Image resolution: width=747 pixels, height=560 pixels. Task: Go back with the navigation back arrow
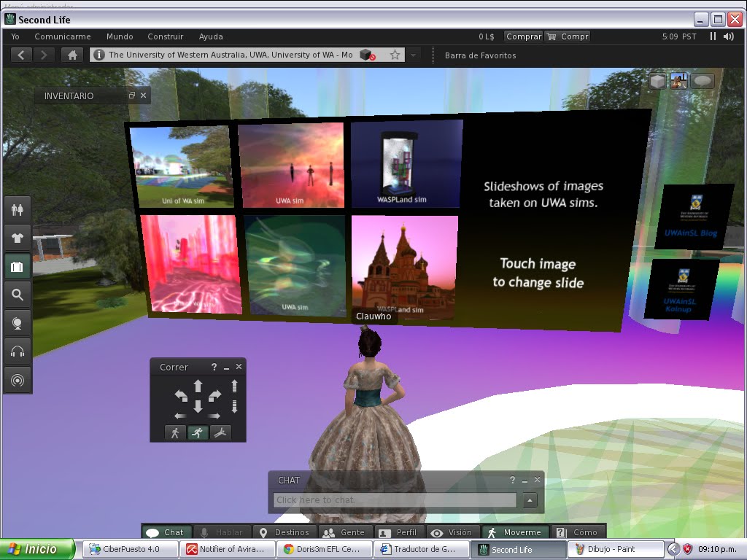(21, 55)
